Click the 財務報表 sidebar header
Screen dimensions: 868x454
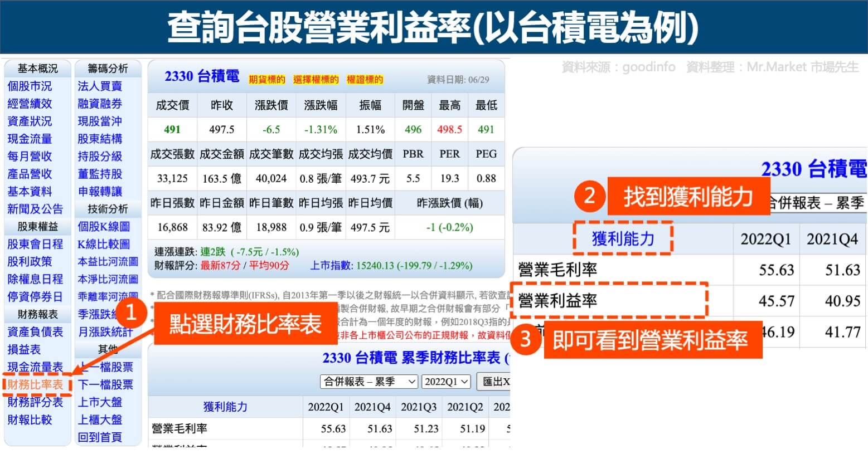tap(37, 314)
